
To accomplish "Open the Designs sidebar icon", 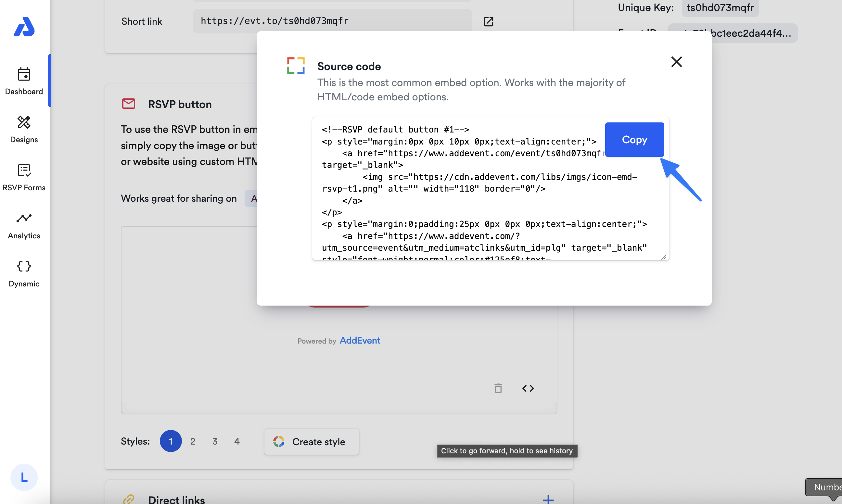I will tap(24, 129).
